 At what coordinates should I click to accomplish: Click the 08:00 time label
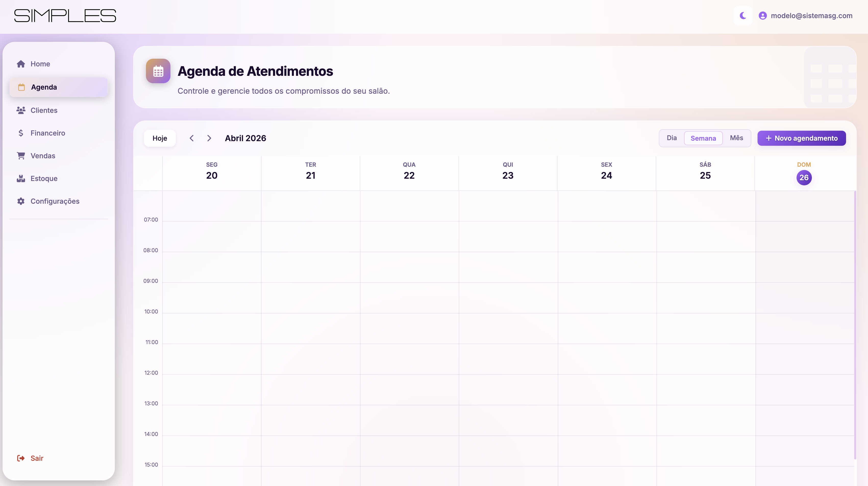coord(151,250)
